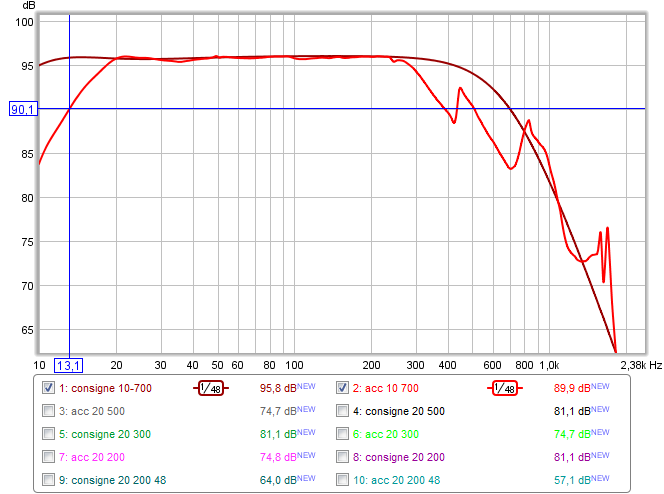Screen dimensions: 664x494
Task: Turn on the acc 20 300 trace
Action: [x=342, y=433]
